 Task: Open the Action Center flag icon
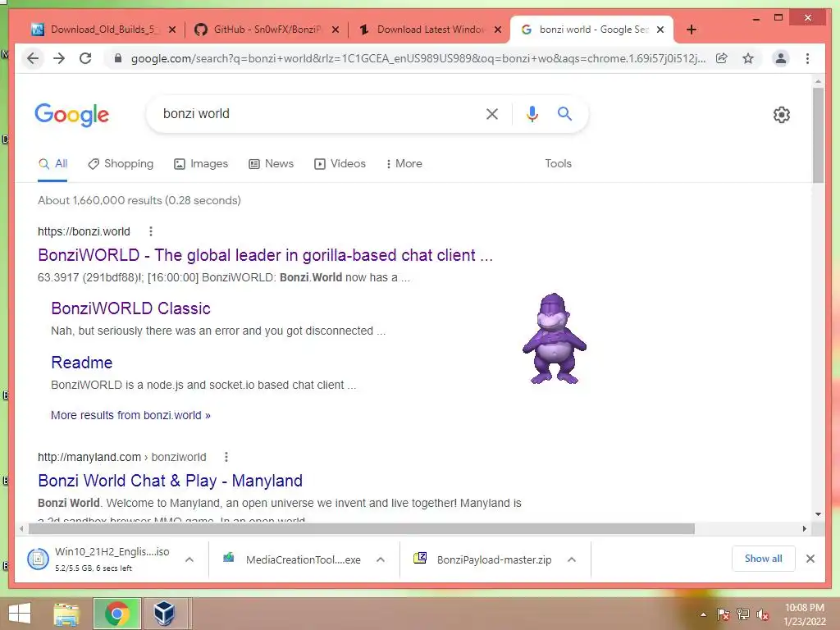coord(724,614)
